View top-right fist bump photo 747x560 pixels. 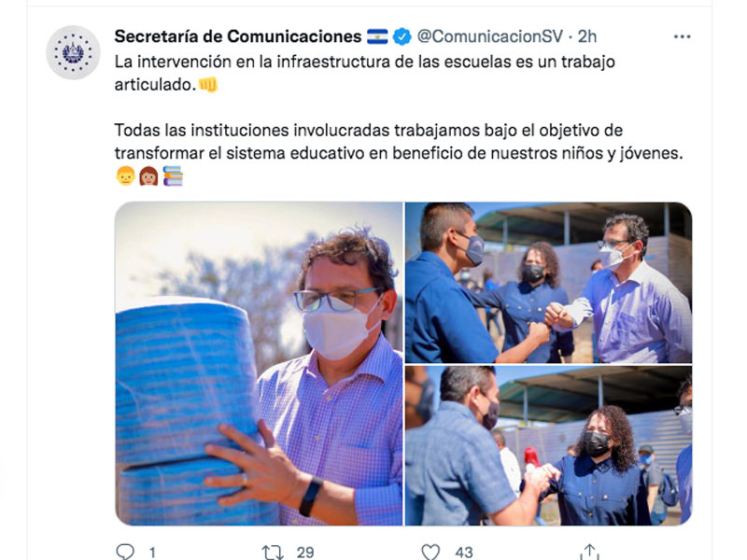[548, 283]
